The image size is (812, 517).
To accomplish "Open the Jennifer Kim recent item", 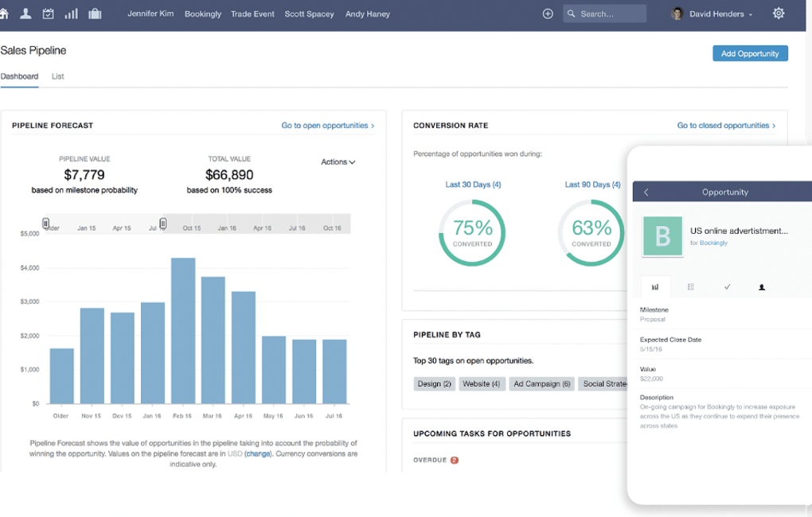I will point(150,14).
